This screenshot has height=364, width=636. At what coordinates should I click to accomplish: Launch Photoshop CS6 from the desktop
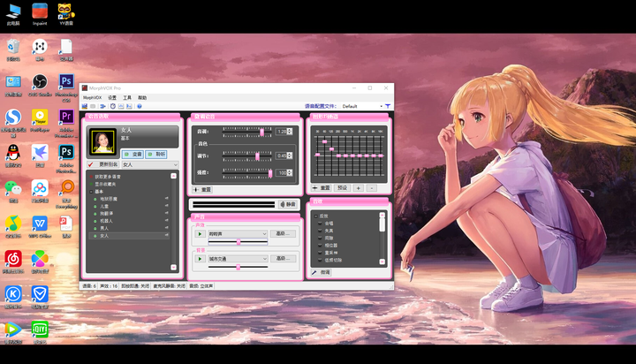pos(66,87)
